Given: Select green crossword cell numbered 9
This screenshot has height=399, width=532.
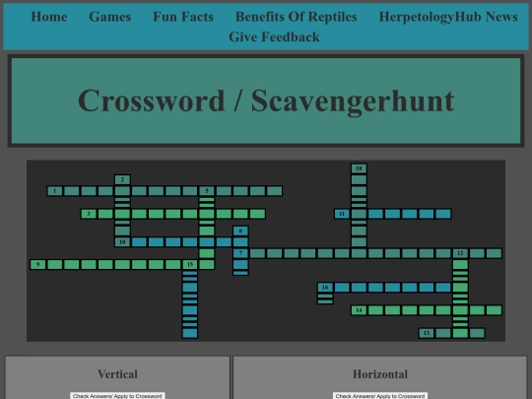Looking at the screenshot, I should tap(37, 264).
